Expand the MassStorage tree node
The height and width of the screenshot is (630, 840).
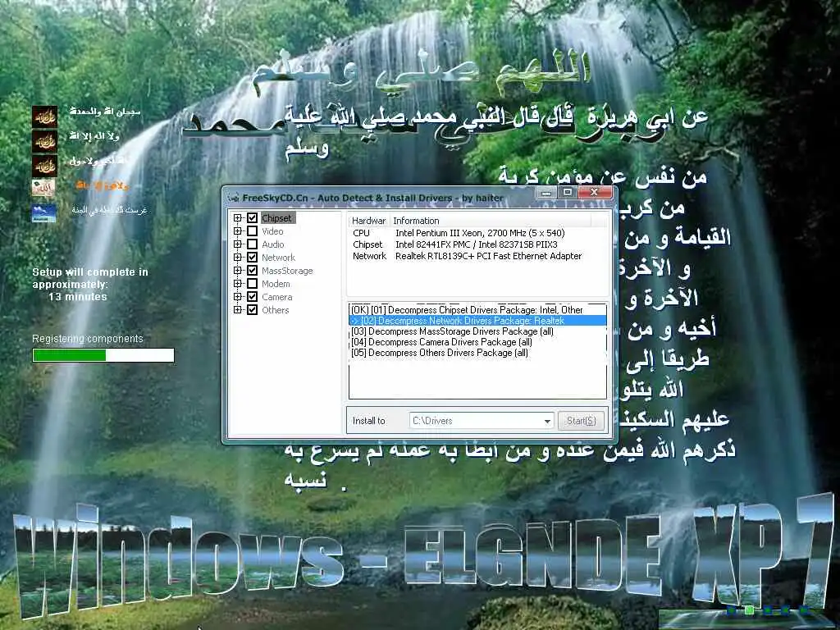click(x=237, y=271)
